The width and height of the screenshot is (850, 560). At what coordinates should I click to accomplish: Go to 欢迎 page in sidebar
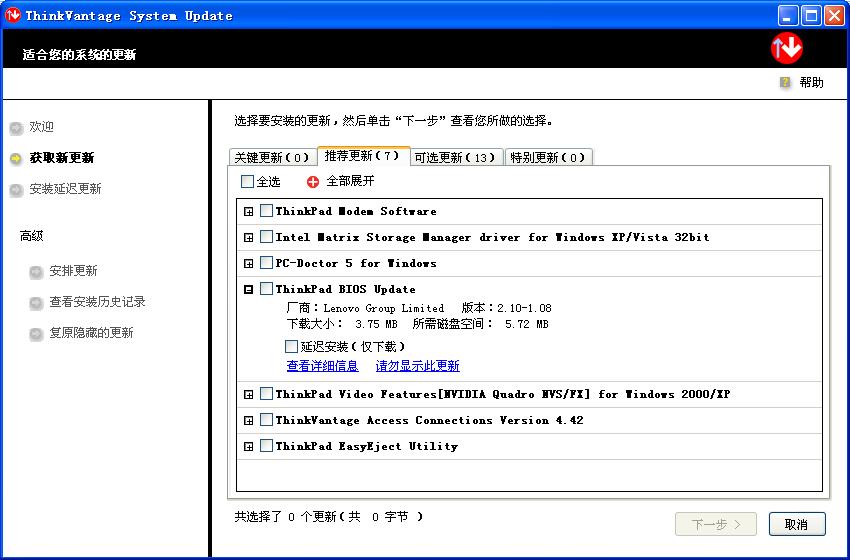(x=41, y=127)
